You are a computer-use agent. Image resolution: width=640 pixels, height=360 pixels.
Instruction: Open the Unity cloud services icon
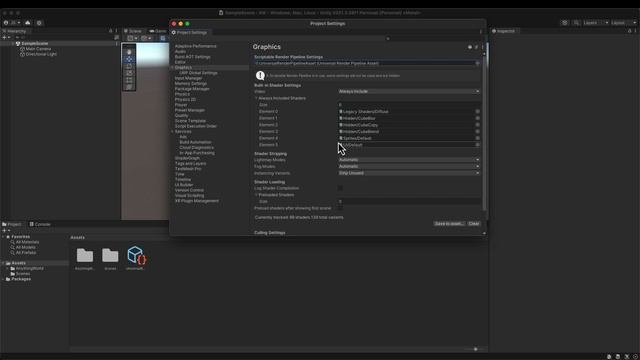coord(28,23)
